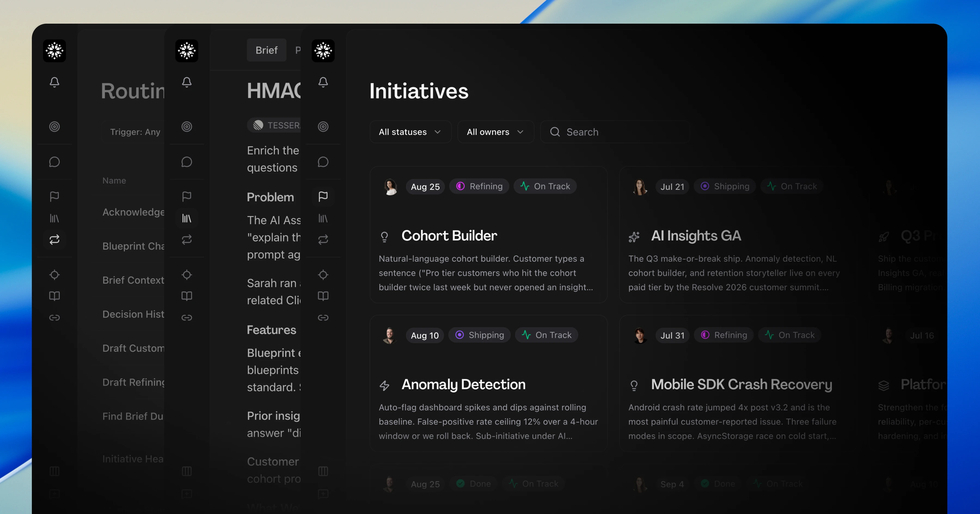
Task: Select highlighted library icon in HMAC brief sidebar
Action: pyautogui.click(x=187, y=218)
